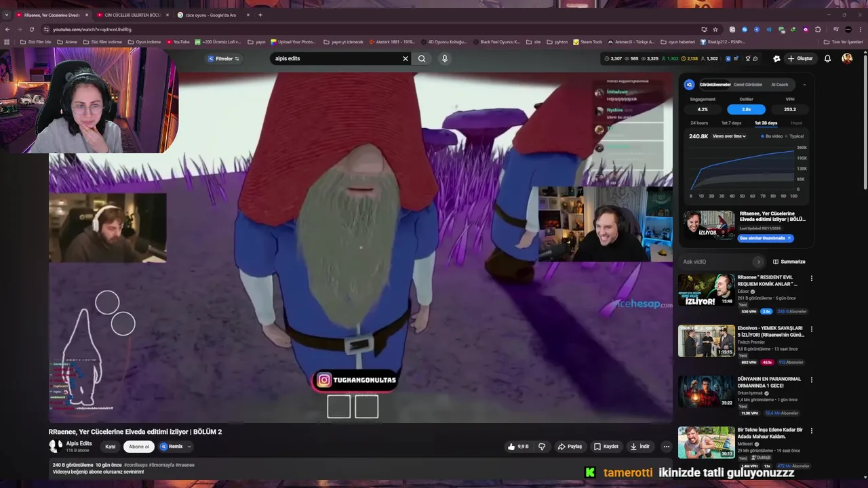Image resolution: width=868 pixels, height=488 pixels.
Task: Click Kaydet to save the video
Action: (x=606, y=447)
